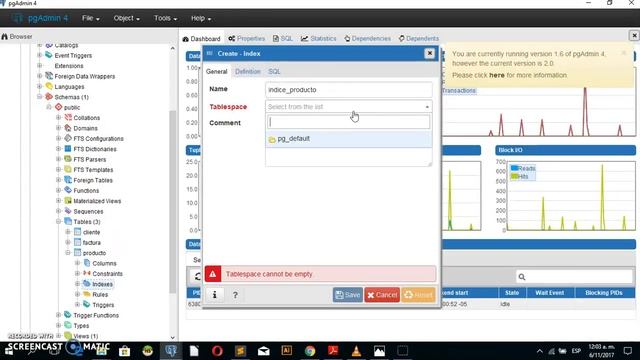The image size is (640, 360).
Task: Dismiss the version update notification
Action: pyautogui.click(x=624, y=53)
